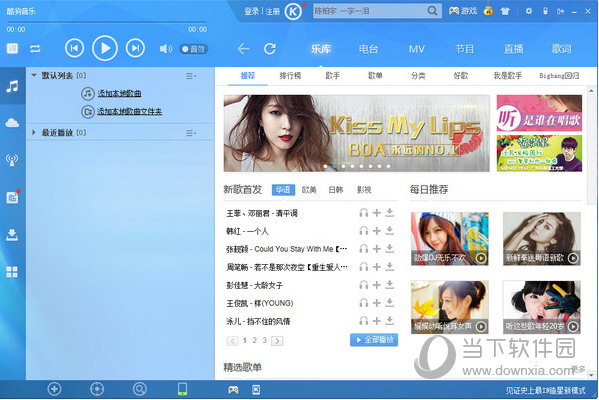Select the 我是歌手 sub-tab
This screenshot has height=400, width=599.
pos(508,76)
